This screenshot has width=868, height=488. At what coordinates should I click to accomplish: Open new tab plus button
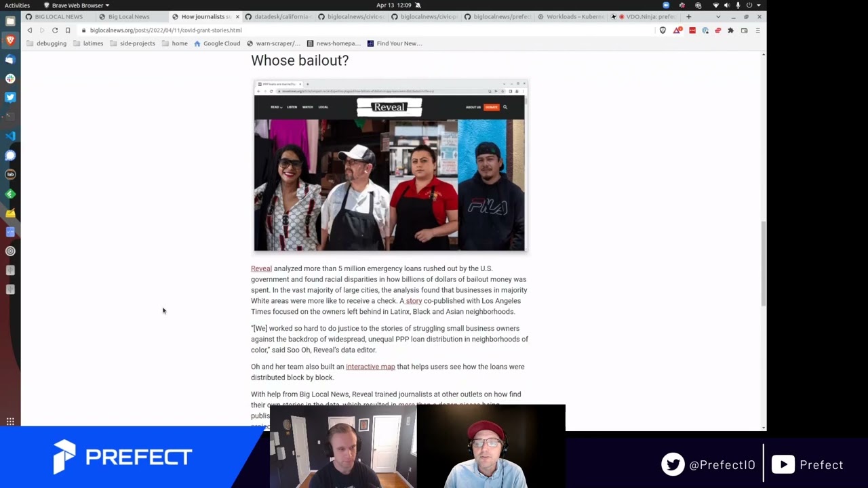(x=688, y=16)
